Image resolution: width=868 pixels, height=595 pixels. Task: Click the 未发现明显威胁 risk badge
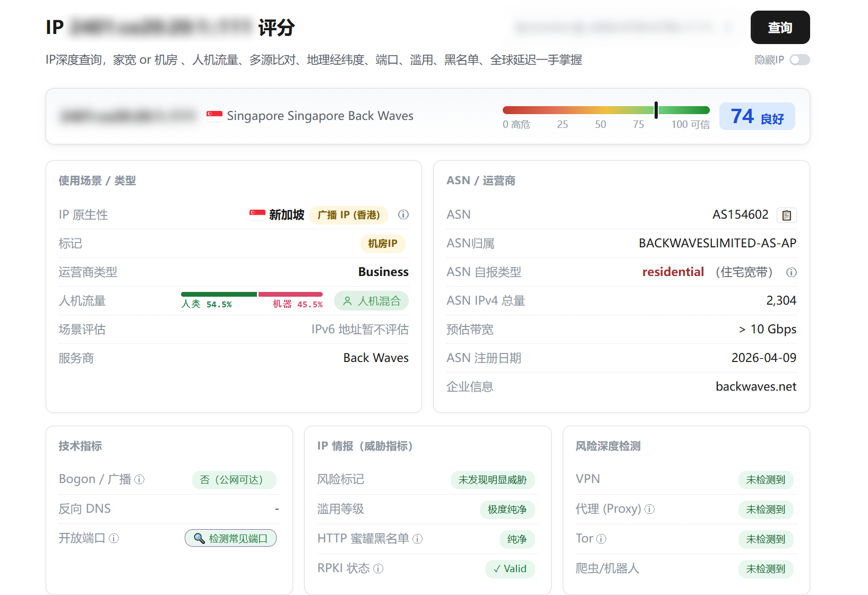point(493,480)
